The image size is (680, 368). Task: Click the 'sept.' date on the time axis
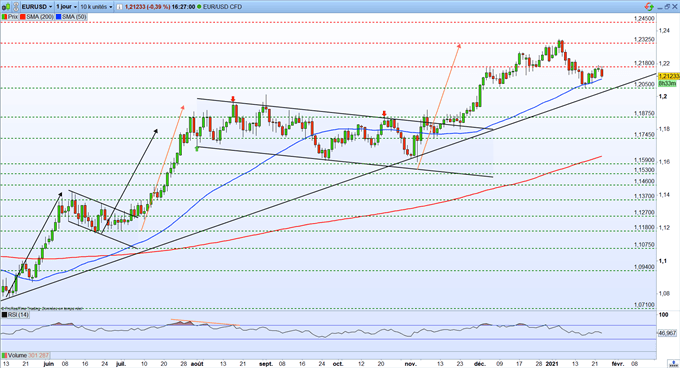click(266, 364)
